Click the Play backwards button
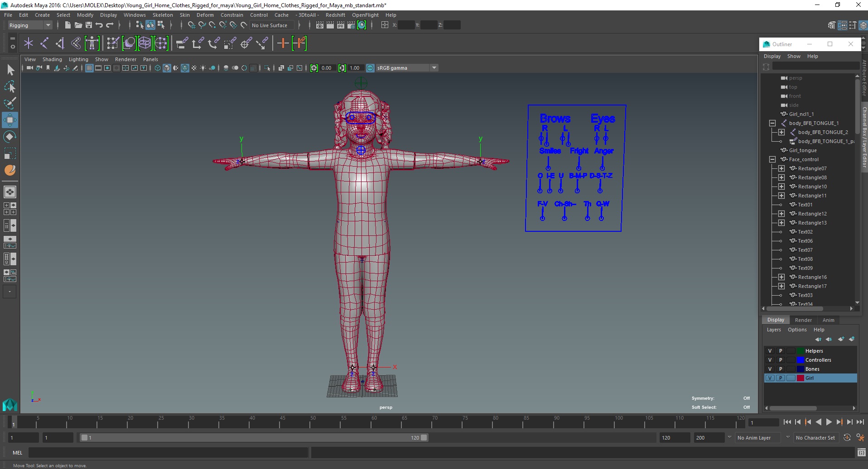Viewport: 868px width, 469px height. click(x=819, y=422)
